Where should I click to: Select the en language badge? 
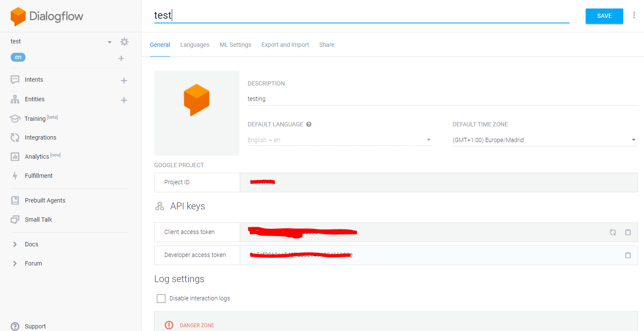click(18, 57)
